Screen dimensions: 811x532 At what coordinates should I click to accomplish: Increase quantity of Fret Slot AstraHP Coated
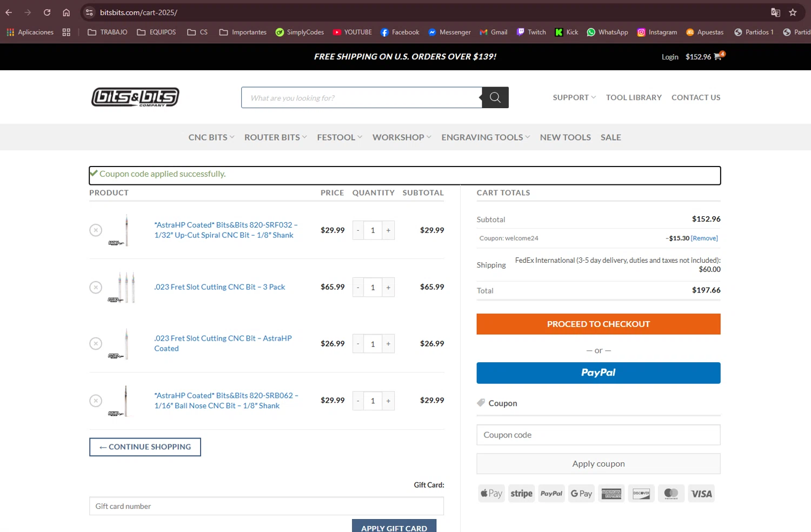(x=388, y=344)
